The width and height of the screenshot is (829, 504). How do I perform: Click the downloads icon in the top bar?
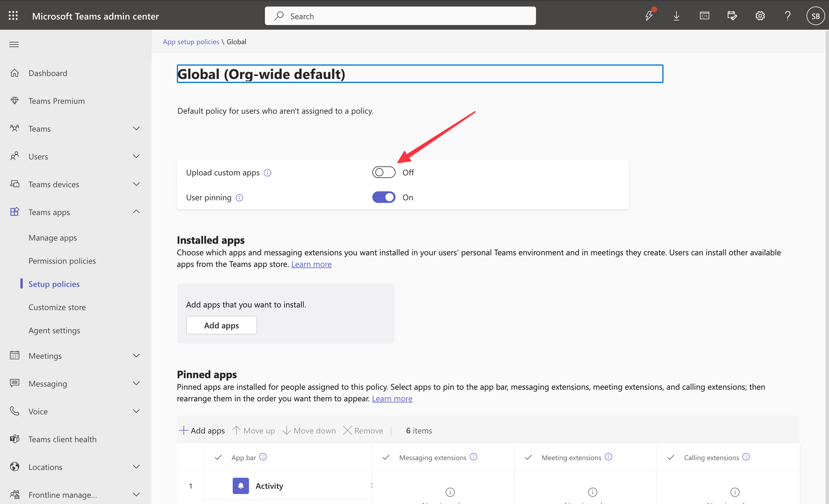pos(677,16)
